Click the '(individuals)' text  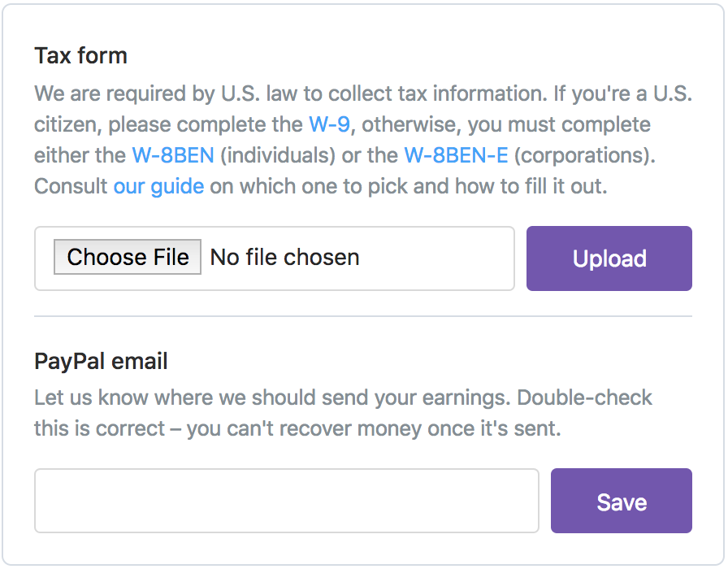click(277, 155)
